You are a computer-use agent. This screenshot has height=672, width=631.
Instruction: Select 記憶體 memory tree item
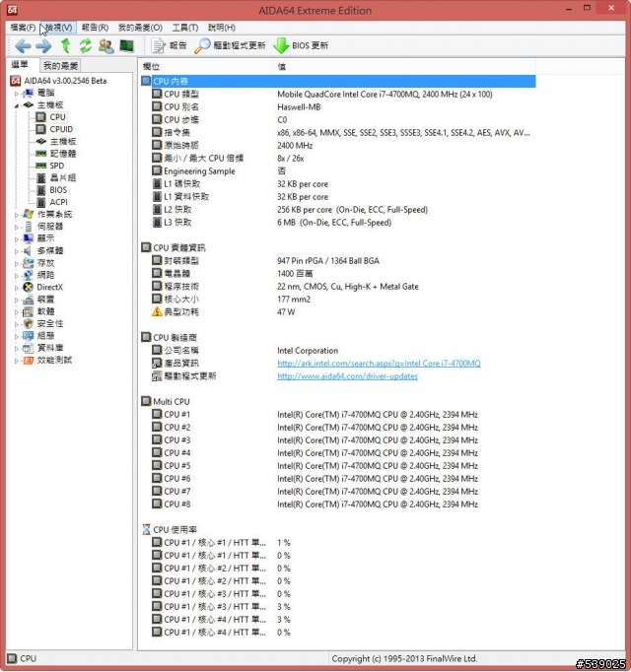tap(63, 154)
